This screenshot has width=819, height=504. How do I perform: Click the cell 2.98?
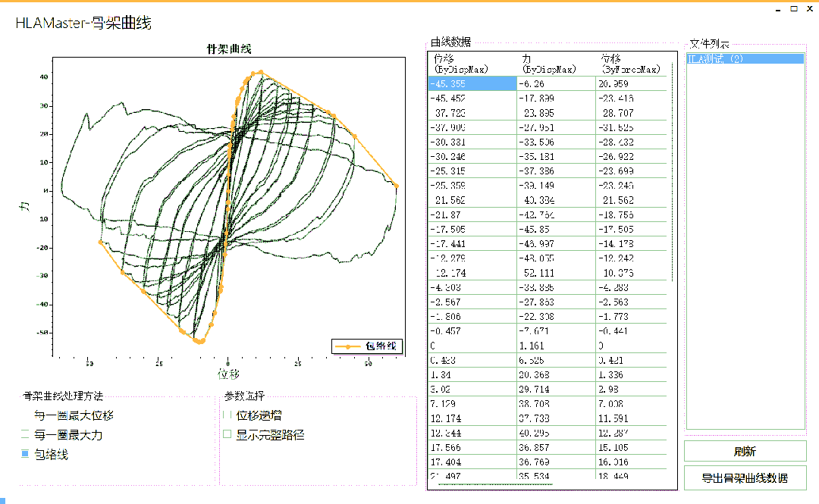point(632,389)
